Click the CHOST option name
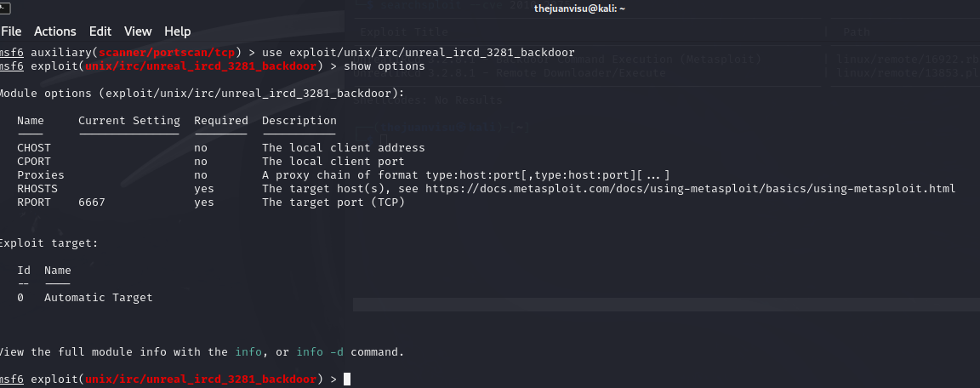 coord(34,148)
